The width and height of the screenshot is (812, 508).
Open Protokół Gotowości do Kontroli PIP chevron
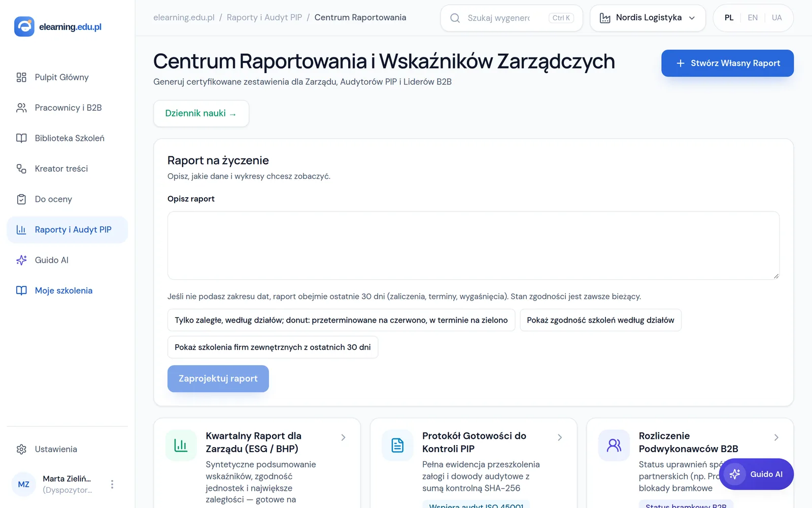pyautogui.click(x=560, y=437)
